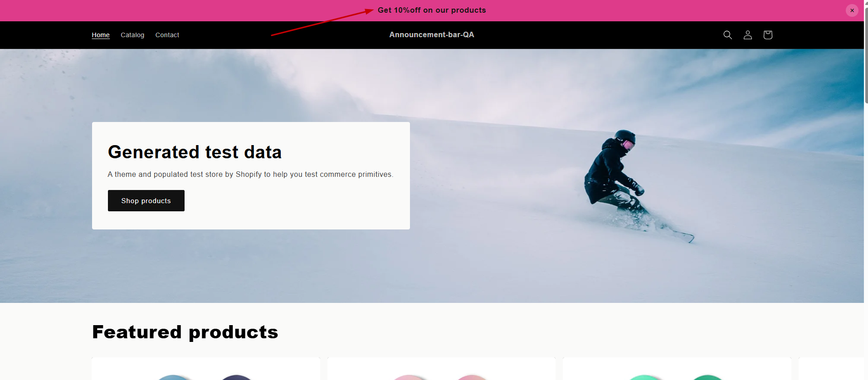
Task: Open the Contact page link
Action: (x=167, y=35)
